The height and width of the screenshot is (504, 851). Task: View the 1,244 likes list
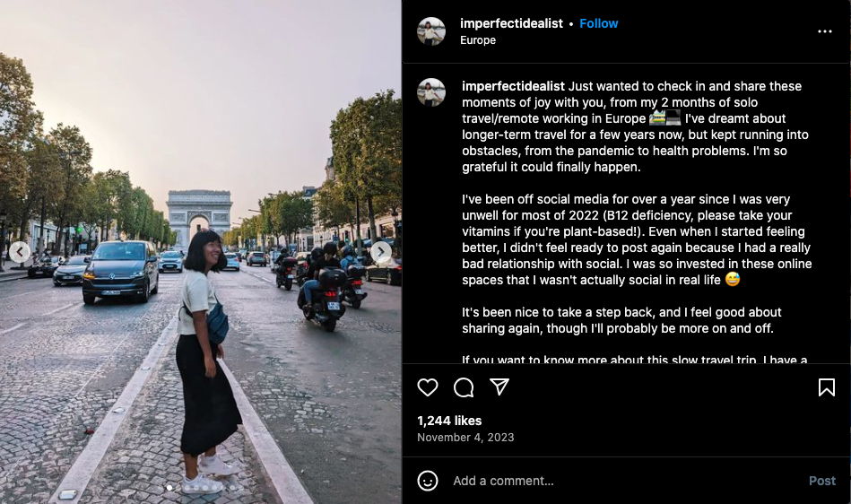449,421
